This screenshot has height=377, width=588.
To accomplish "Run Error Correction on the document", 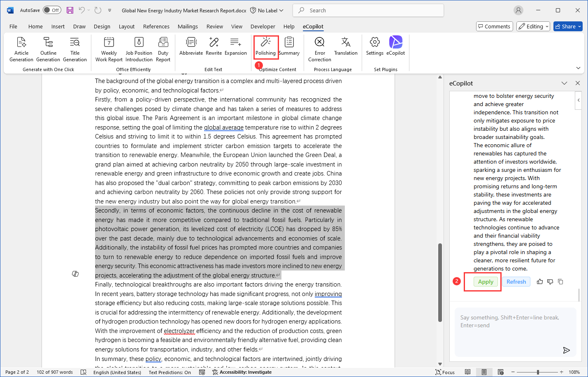I will pyautogui.click(x=319, y=49).
